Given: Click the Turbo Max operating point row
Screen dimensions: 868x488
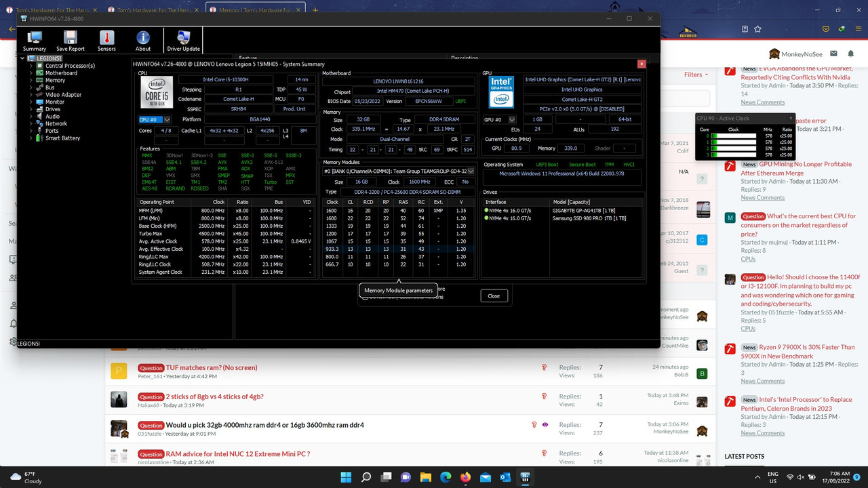Looking at the screenshot, I should tap(226, 233).
